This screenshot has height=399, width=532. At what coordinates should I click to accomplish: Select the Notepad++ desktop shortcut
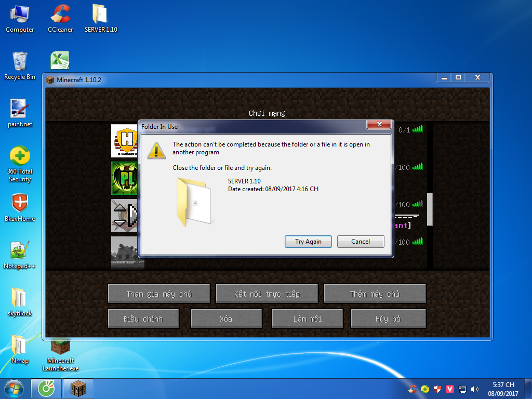(x=20, y=255)
